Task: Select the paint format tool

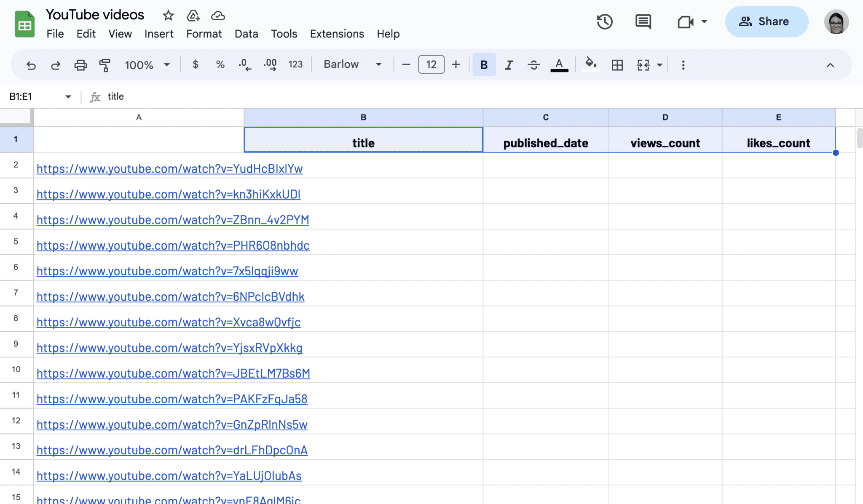Action: click(105, 65)
